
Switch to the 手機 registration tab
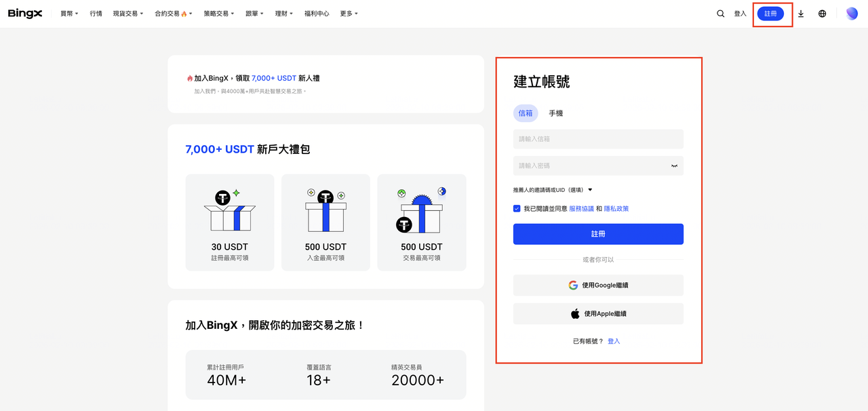click(x=555, y=113)
